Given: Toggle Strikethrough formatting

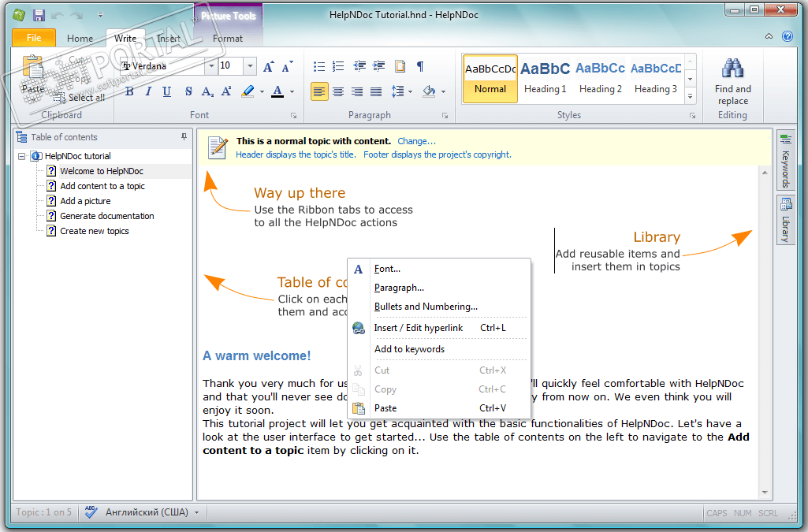Looking at the screenshot, I should click(x=188, y=91).
